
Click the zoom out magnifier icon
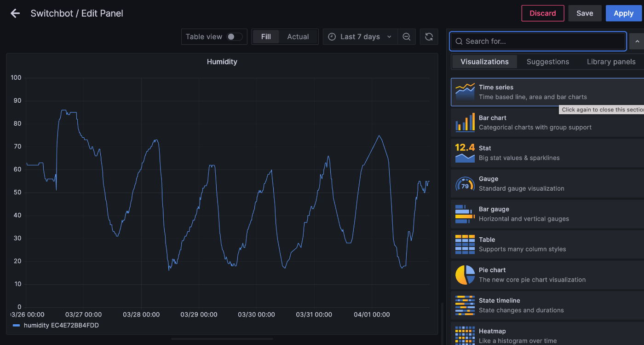click(407, 37)
